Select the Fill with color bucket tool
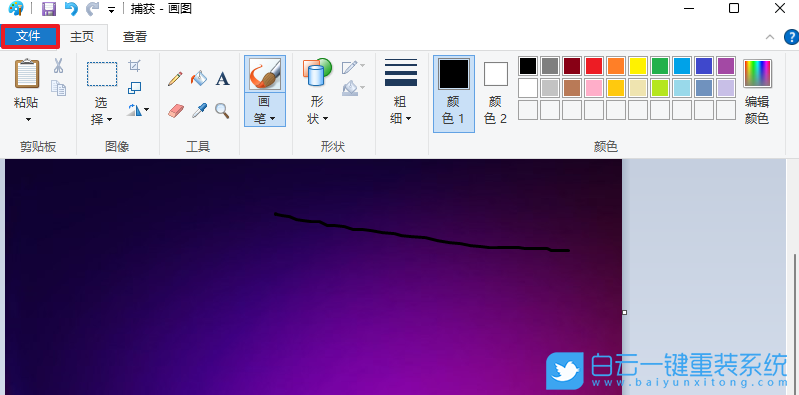 [199, 79]
